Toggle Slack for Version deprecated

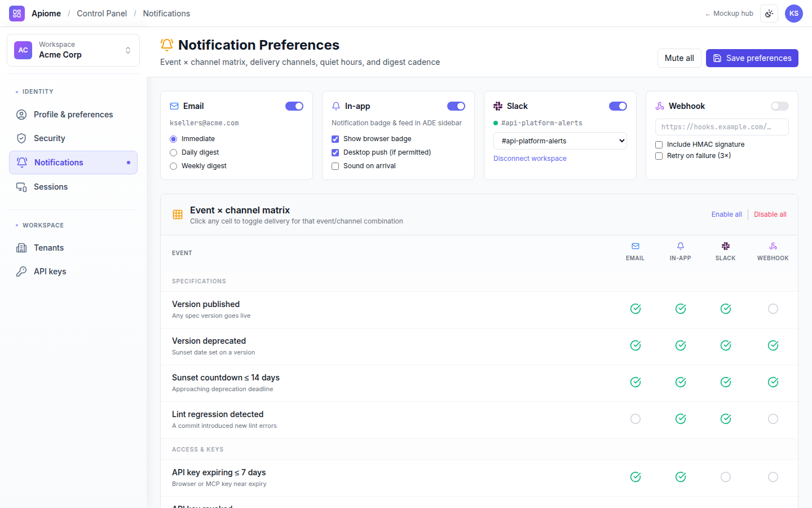coord(726,345)
